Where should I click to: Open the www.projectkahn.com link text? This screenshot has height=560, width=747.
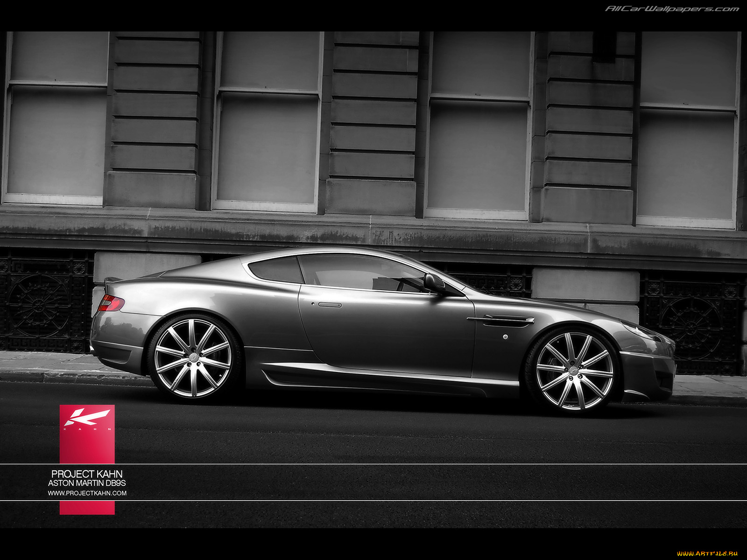(x=87, y=493)
